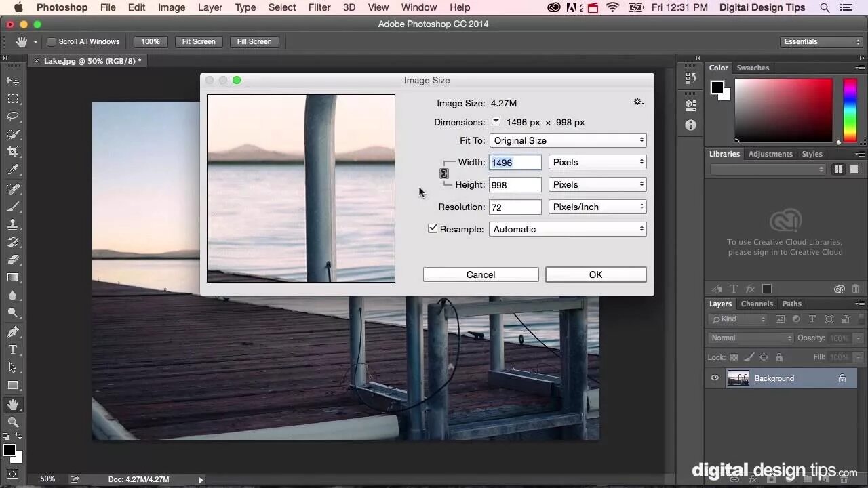Open the Width units dropdown
868x488 pixels.
(597, 162)
